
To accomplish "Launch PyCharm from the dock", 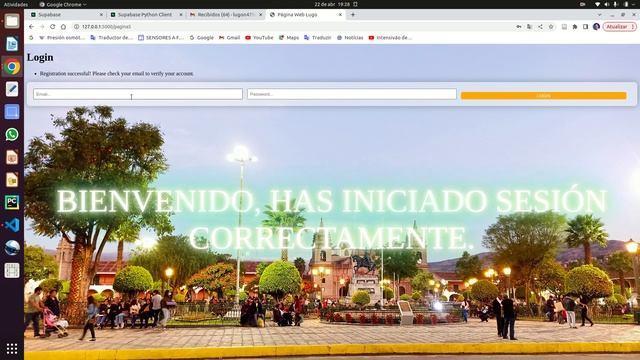I will click(x=12, y=202).
